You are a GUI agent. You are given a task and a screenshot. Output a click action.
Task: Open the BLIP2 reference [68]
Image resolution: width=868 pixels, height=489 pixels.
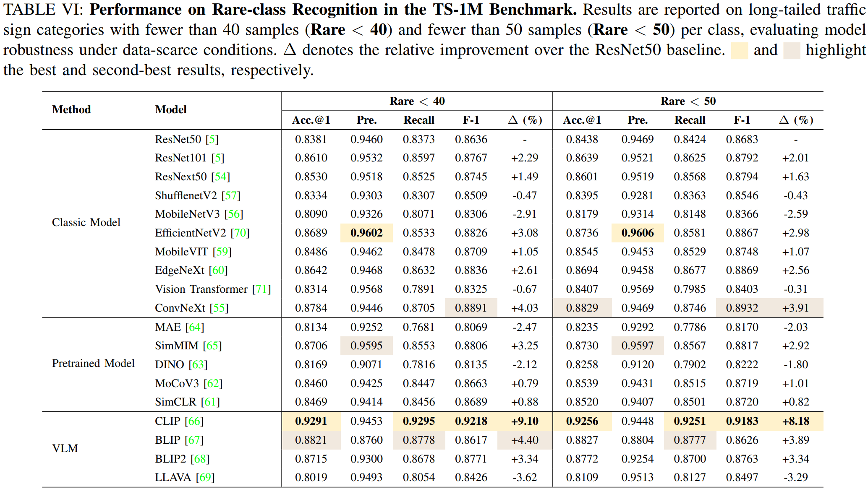coord(200,459)
